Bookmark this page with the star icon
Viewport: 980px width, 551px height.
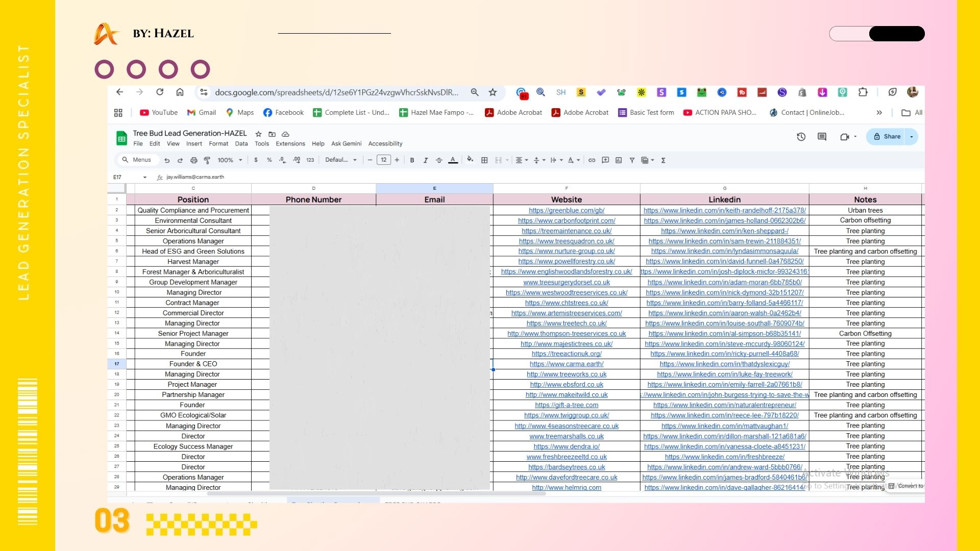click(x=493, y=92)
